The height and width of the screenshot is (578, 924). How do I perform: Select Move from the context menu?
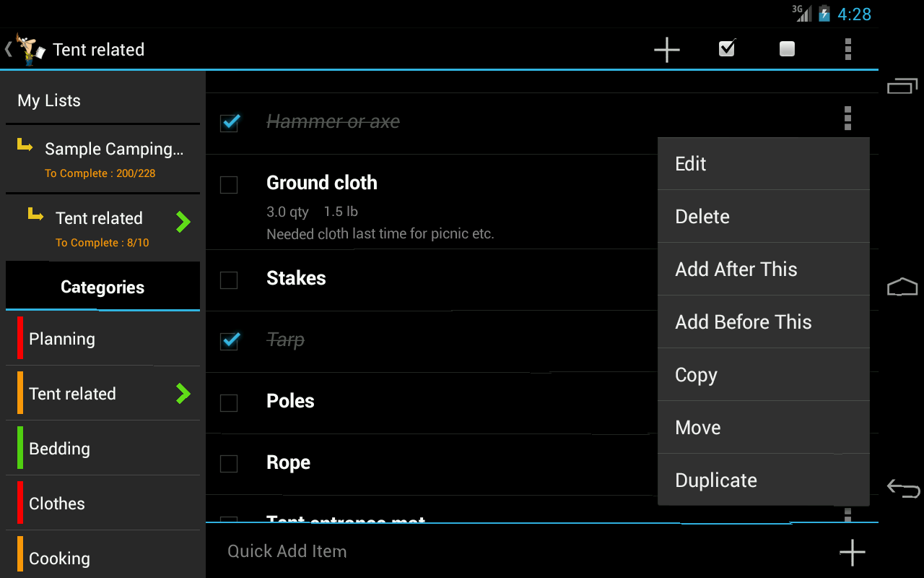764,427
